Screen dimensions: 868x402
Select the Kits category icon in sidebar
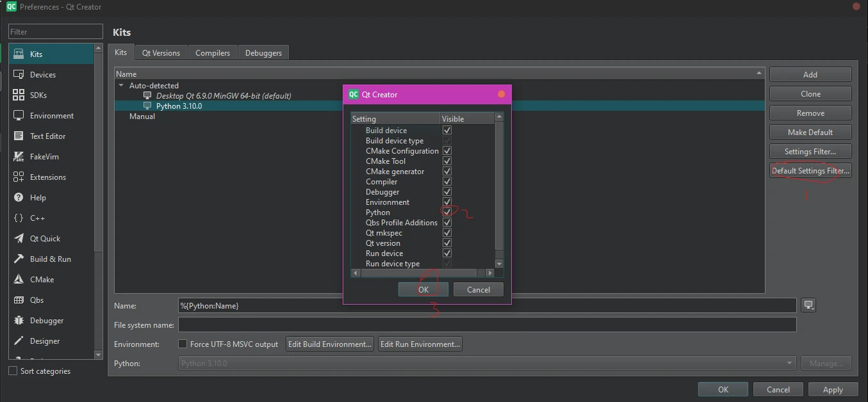coord(19,54)
